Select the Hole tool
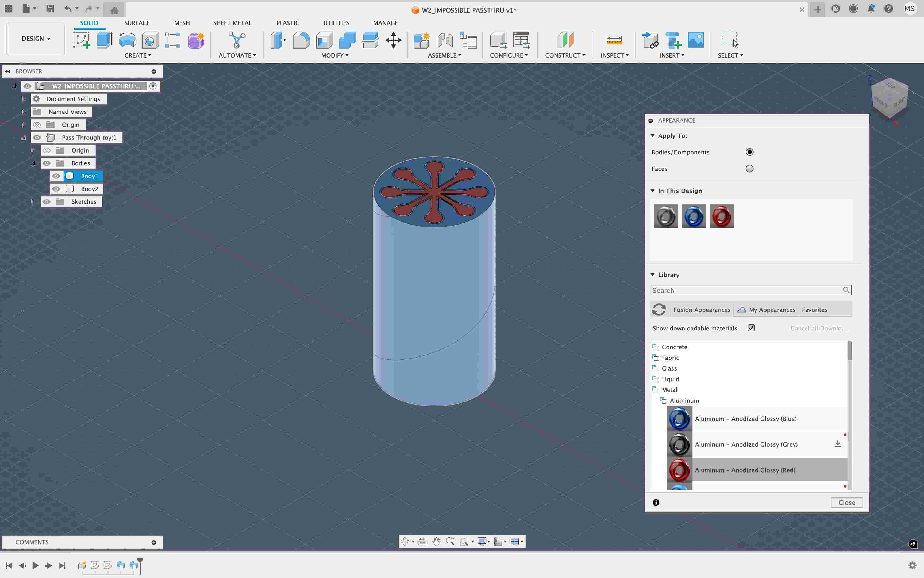Viewport: 924px width, 578px height. [x=151, y=40]
